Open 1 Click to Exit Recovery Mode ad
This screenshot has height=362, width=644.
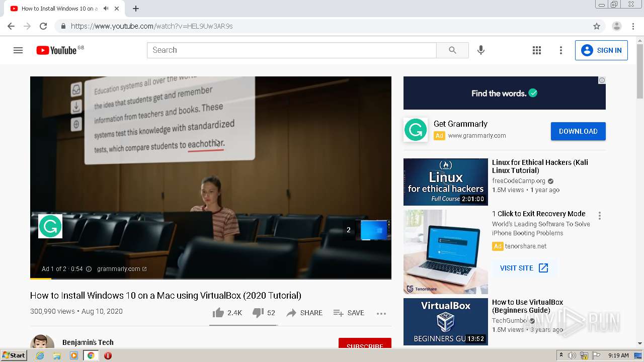[539, 214]
